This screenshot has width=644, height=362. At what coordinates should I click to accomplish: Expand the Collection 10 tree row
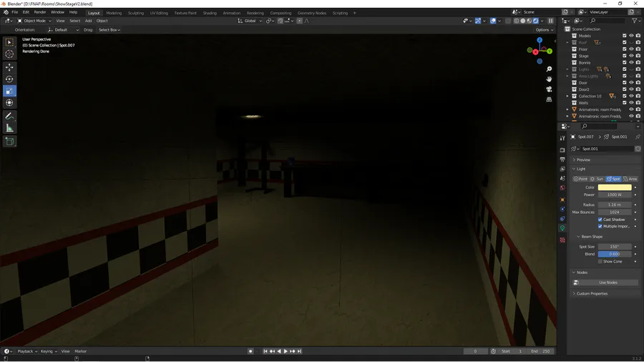(x=567, y=96)
